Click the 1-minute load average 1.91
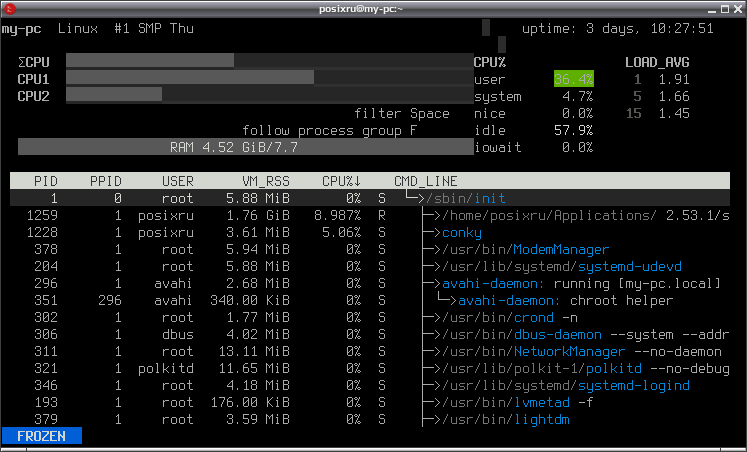747x452 pixels. (674, 80)
